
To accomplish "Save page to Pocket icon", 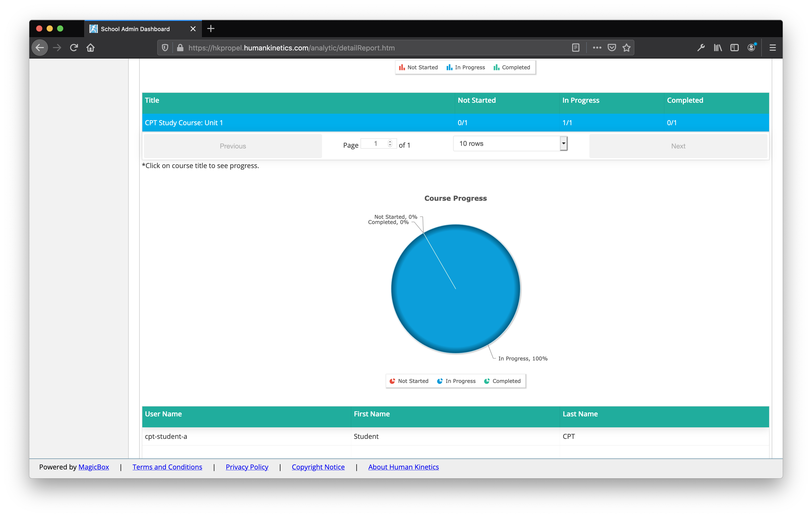I will [612, 48].
